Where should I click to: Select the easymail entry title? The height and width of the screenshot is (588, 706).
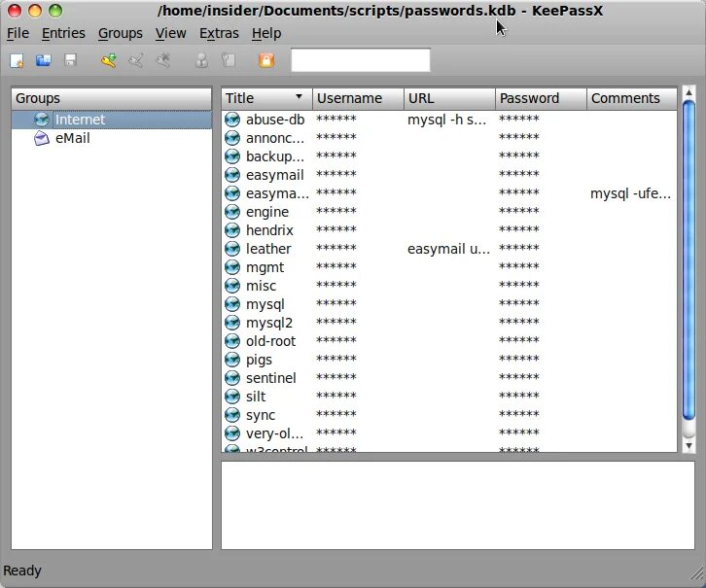click(275, 175)
